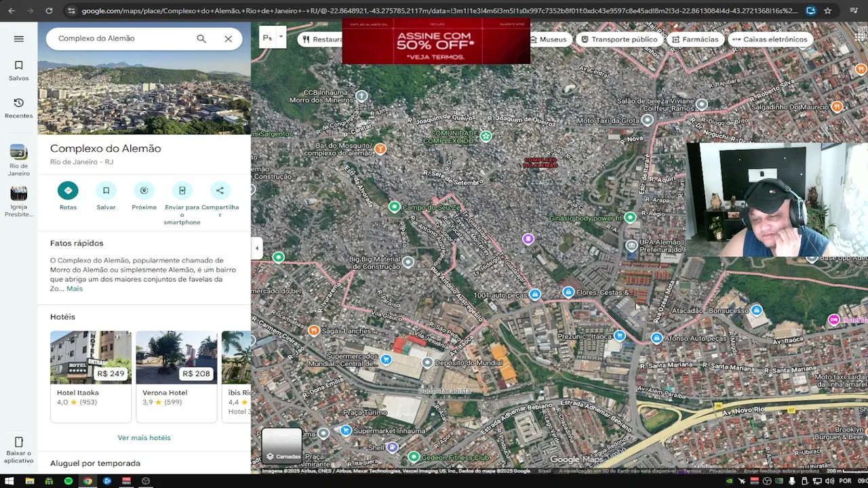Click the Supermarket Inhaúma pin
This screenshot has width=868, height=488.
coord(346,430)
